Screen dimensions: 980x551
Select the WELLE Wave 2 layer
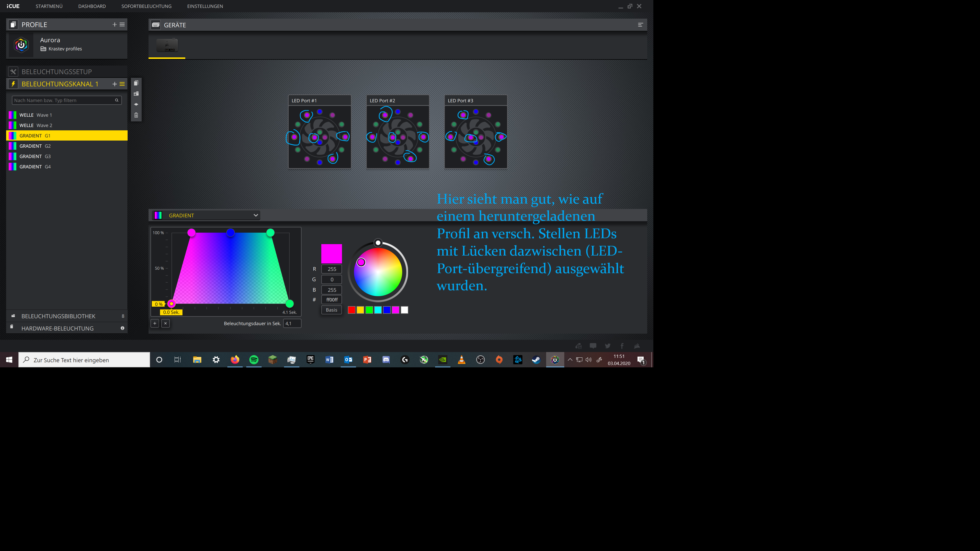pos(36,125)
